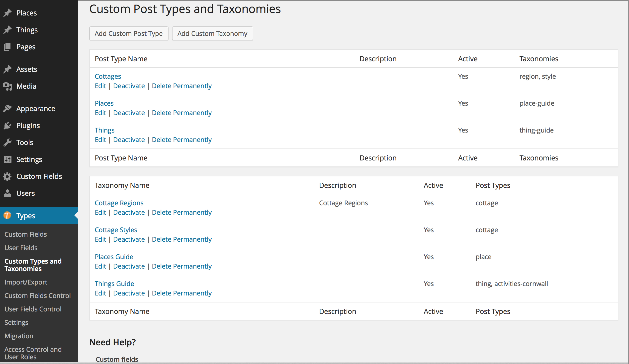
Task: Open the Things post type link
Action: 104,130
